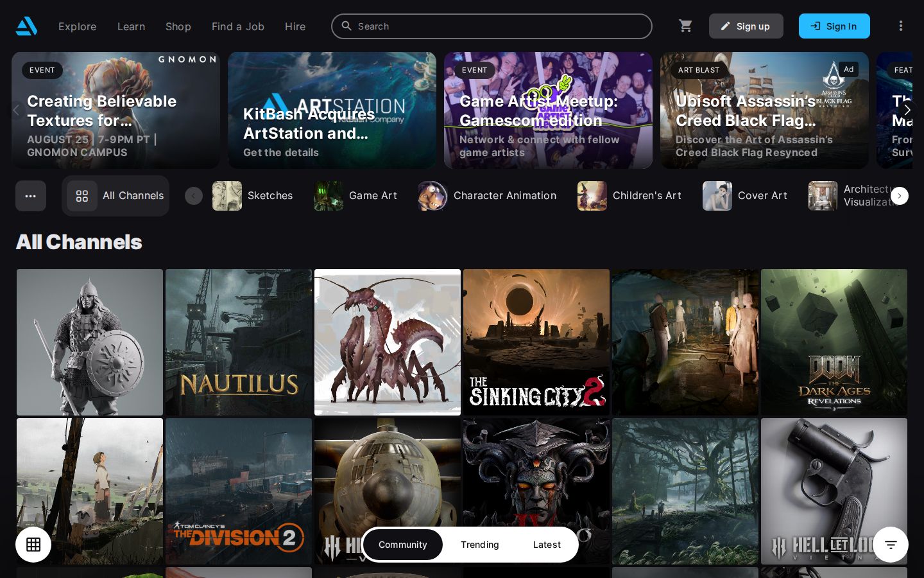Open The Sinking City 2 artwork
The height and width of the screenshot is (578, 924).
pyautogui.click(x=536, y=342)
